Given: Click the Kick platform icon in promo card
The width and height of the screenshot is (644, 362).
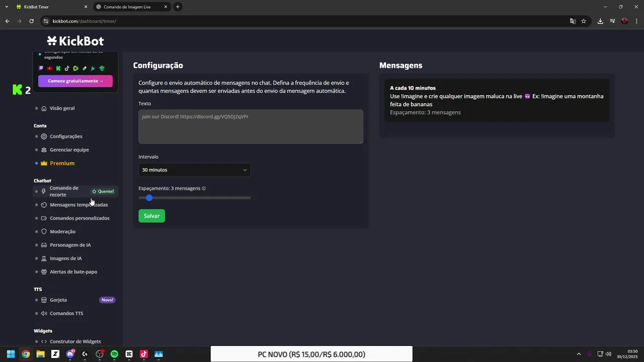Looking at the screenshot, I should pyautogui.click(x=58, y=68).
